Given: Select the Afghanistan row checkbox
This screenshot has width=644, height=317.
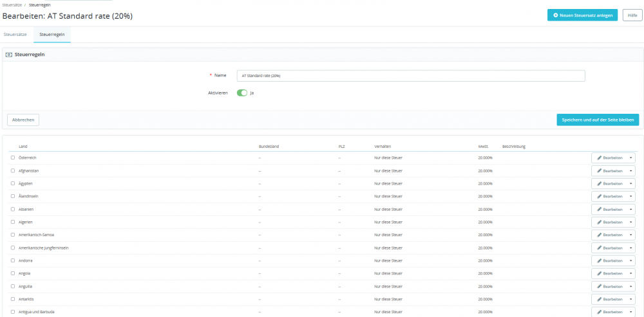Looking at the screenshot, I should coord(13,170).
